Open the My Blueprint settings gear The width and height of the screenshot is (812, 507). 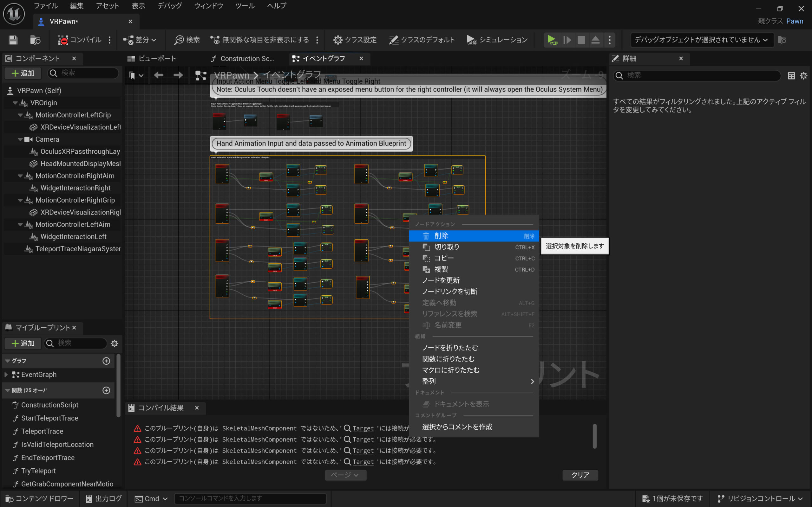tap(115, 343)
